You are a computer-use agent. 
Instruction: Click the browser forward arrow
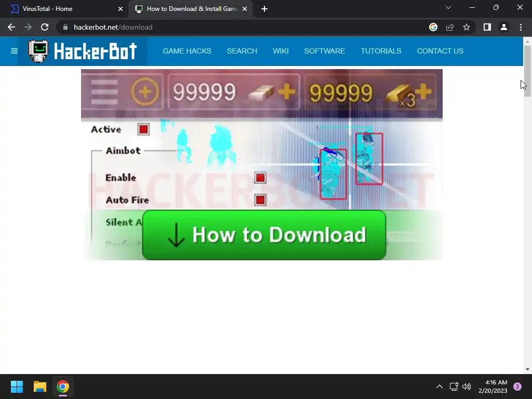tap(28, 27)
